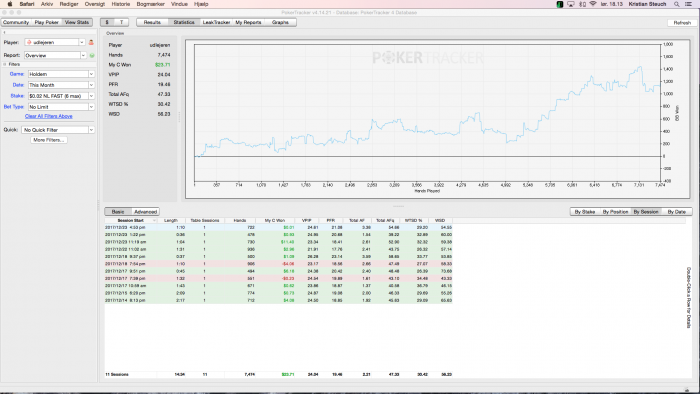
Task: Click the Refresh button
Action: (682, 23)
